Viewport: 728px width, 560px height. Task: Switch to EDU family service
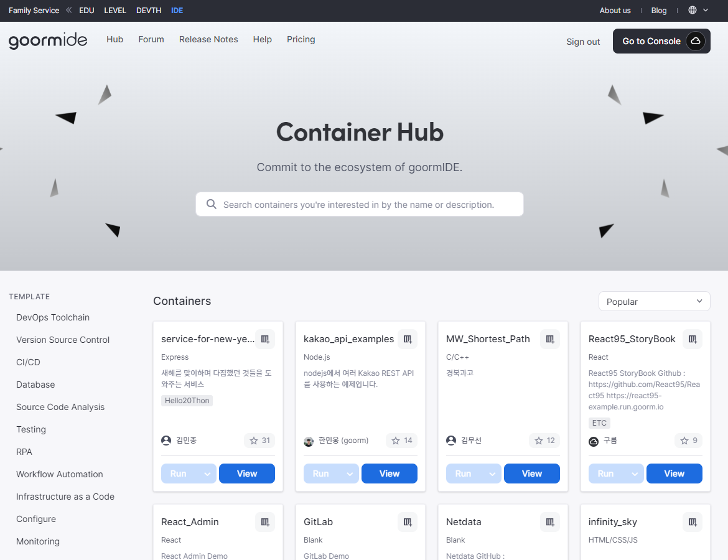coord(87,10)
